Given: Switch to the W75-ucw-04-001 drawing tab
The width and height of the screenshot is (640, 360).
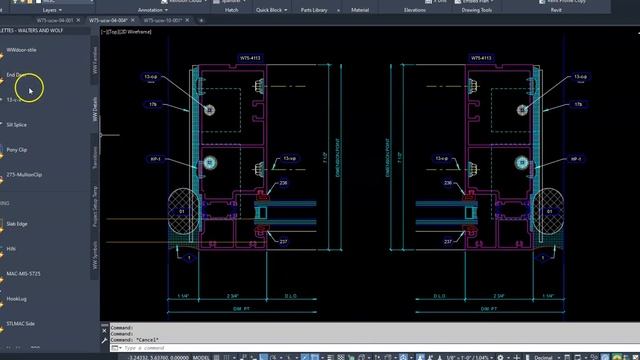Looking at the screenshot, I should 55,20.
